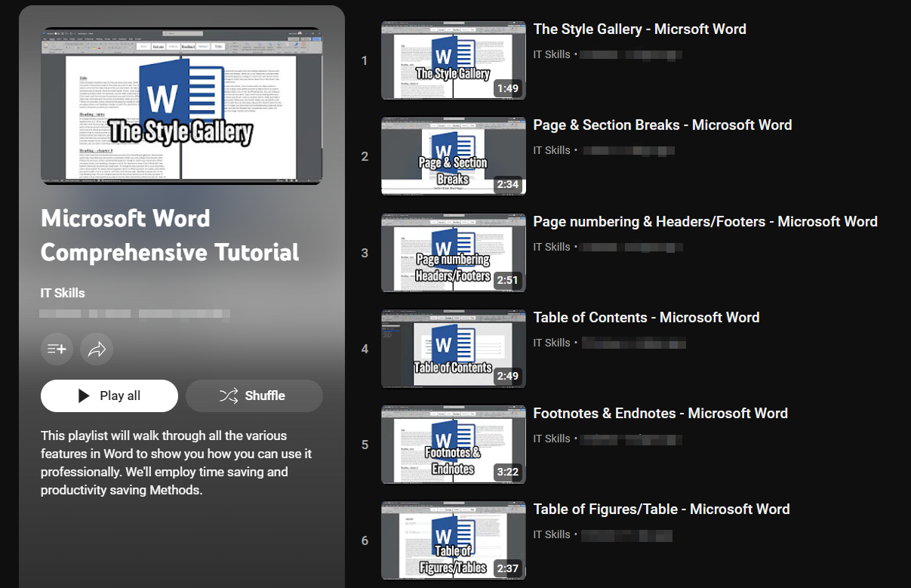The image size is (911, 588).
Task: Open IT Skills channel under Table of Contents
Action: (552, 343)
